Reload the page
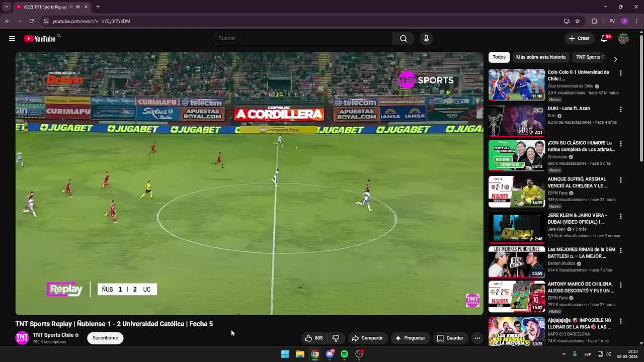644x362 pixels. [31, 21]
